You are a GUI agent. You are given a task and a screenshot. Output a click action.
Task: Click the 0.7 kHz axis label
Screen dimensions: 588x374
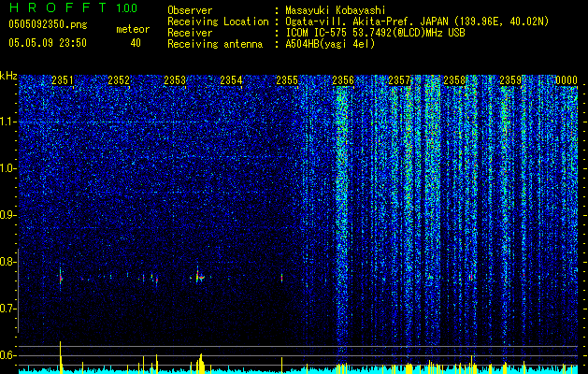tap(7, 309)
